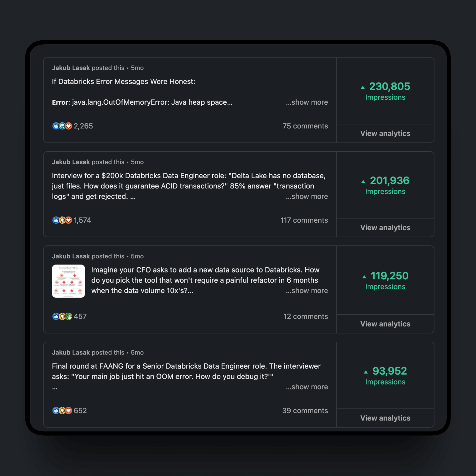Click Jakub Lasak's name on the top post

[71, 68]
